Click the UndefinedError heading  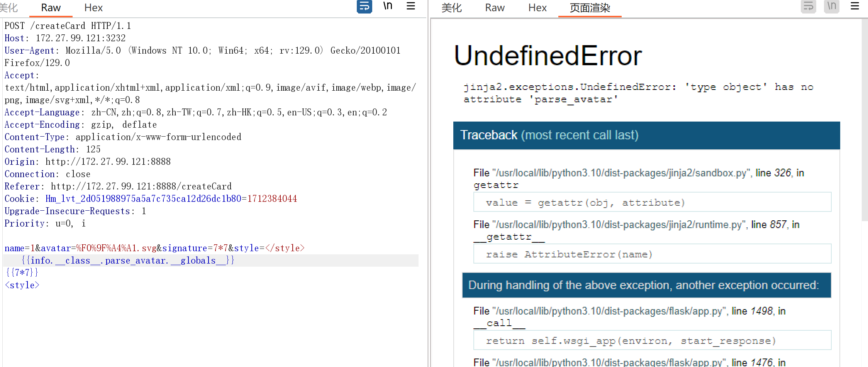coord(548,56)
